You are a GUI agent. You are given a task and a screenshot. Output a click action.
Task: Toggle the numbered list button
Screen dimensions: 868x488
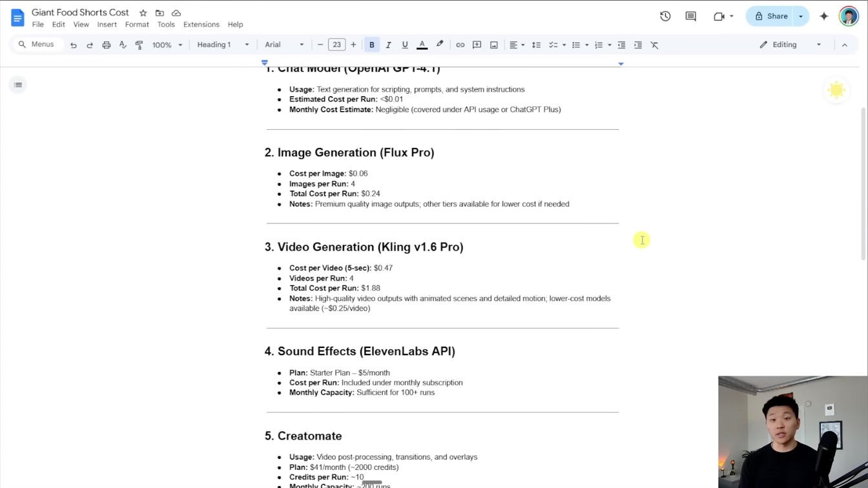tap(599, 45)
